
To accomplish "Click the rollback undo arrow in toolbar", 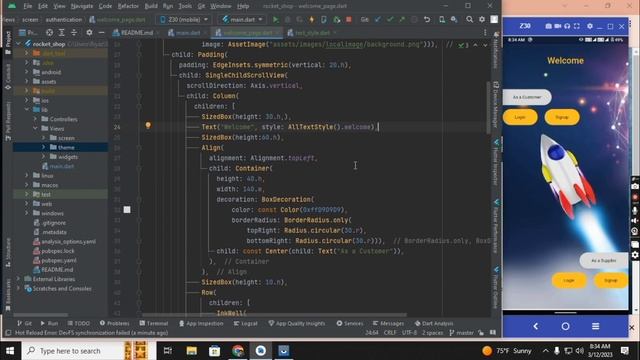I will (427, 19).
